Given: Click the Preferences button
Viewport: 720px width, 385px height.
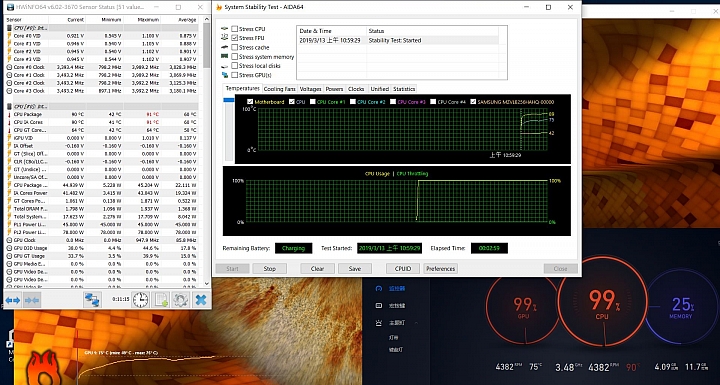Looking at the screenshot, I should [440, 269].
